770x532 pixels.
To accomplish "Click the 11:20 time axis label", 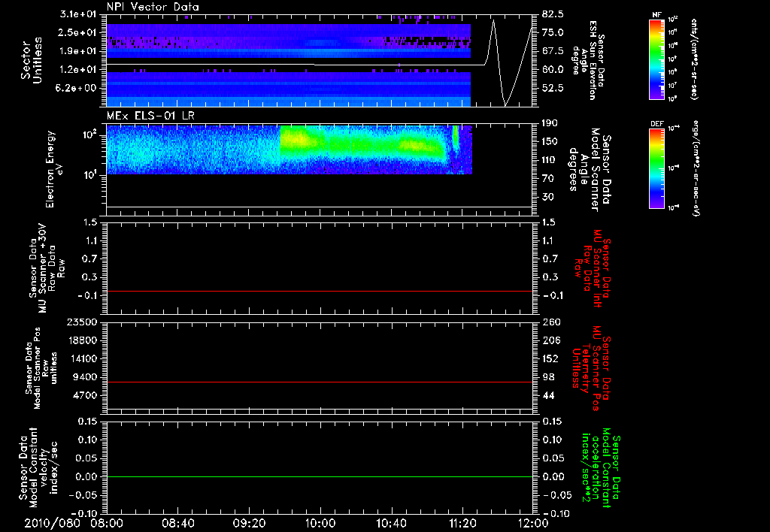I will pos(462,523).
